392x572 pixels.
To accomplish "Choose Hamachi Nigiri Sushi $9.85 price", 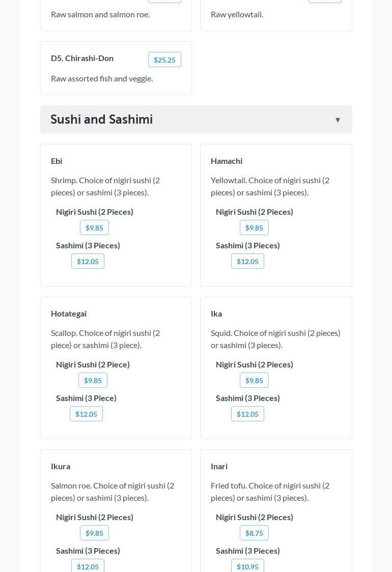I will click(x=254, y=228).
